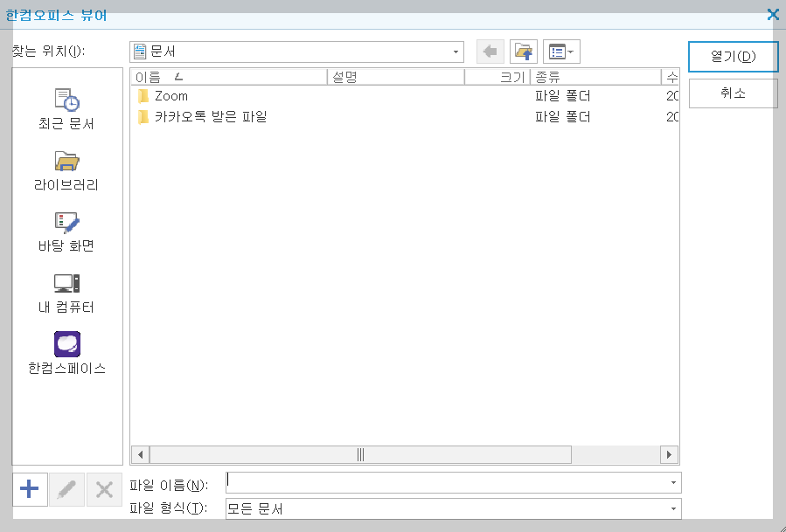The height and width of the screenshot is (532, 786).
Task: Select the Zoom folder
Action: tap(171, 96)
